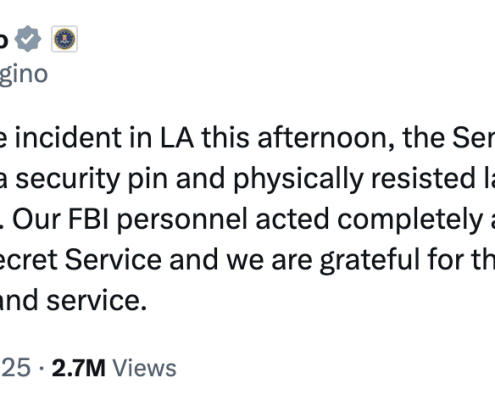Open the profile via the partial handle 'gino'
The height and width of the screenshot is (400, 495).
(23, 75)
